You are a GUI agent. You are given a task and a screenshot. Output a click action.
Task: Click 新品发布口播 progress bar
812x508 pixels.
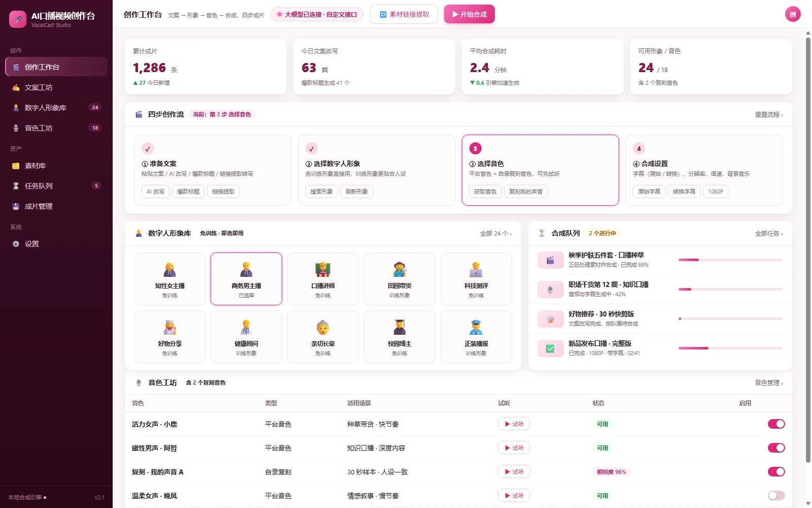pos(730,348)
